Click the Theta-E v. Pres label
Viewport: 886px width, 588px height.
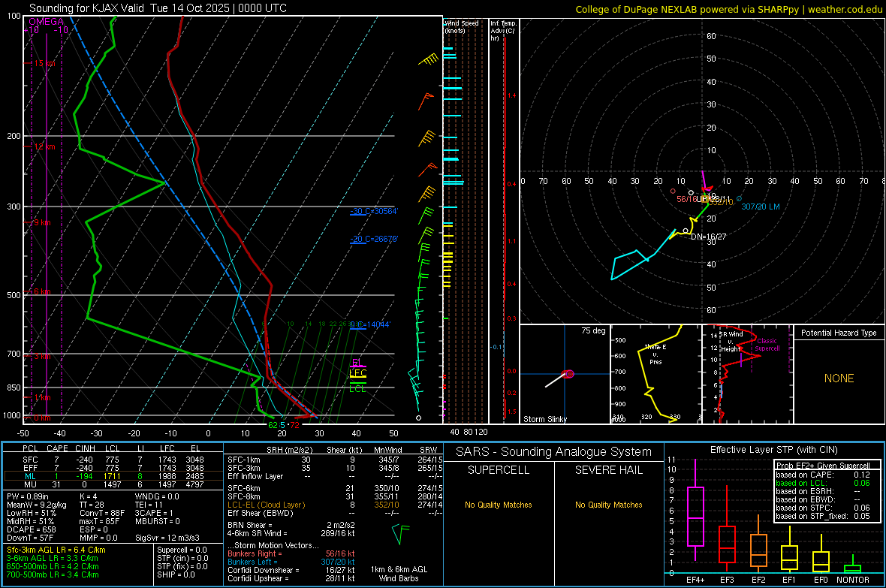[x=655, y=354]
